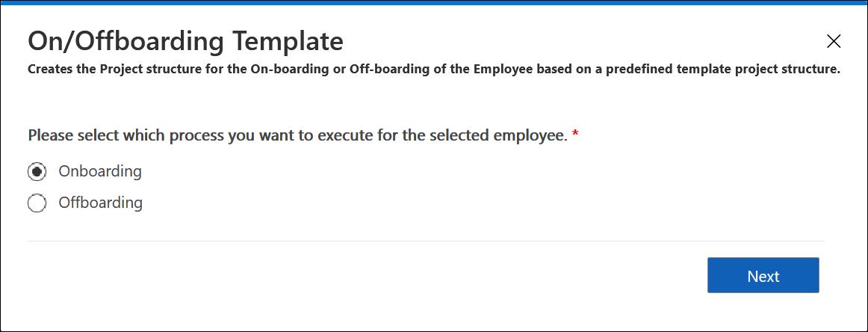
Task: Click the red required-field asterisk
Action: click(575, 134)
